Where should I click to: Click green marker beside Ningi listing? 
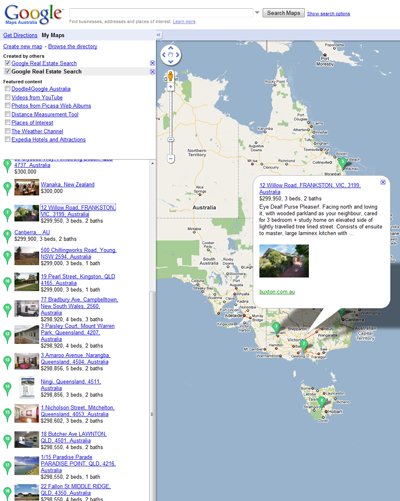click(x=7, y=389)
